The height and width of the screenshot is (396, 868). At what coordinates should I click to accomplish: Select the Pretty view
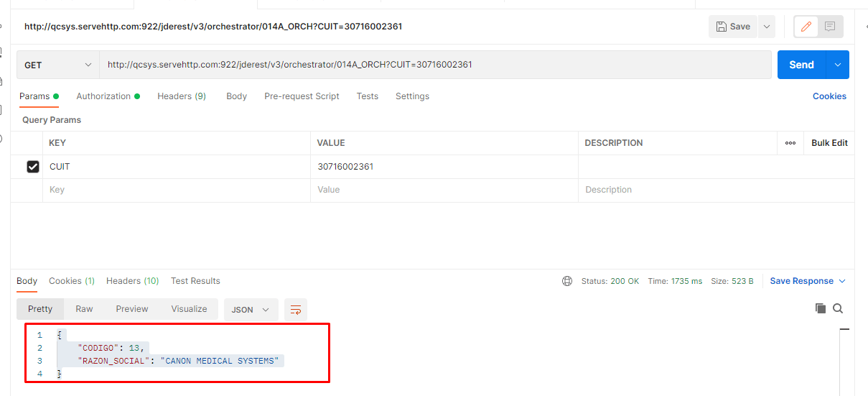(40, 309)
